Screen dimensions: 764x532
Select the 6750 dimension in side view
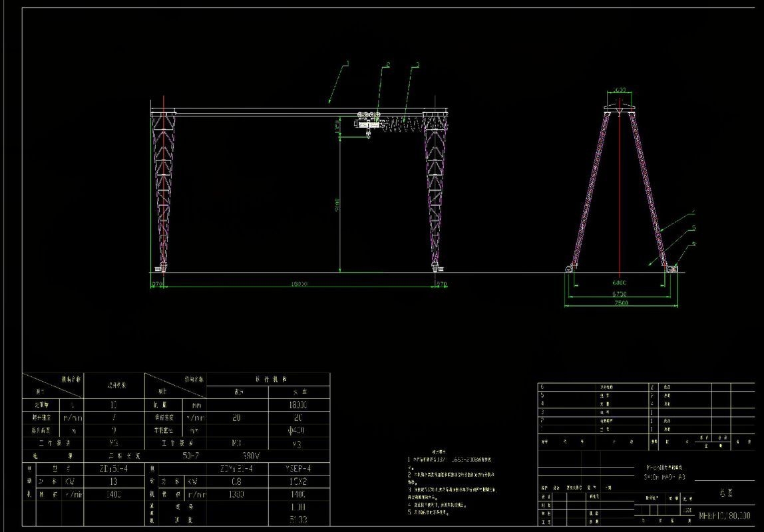620,293
